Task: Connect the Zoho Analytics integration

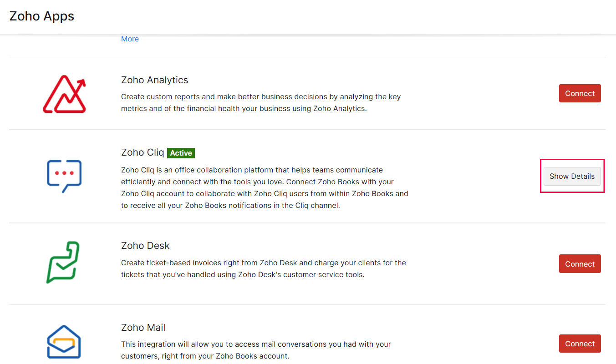Action: click(x=580, y=93)
